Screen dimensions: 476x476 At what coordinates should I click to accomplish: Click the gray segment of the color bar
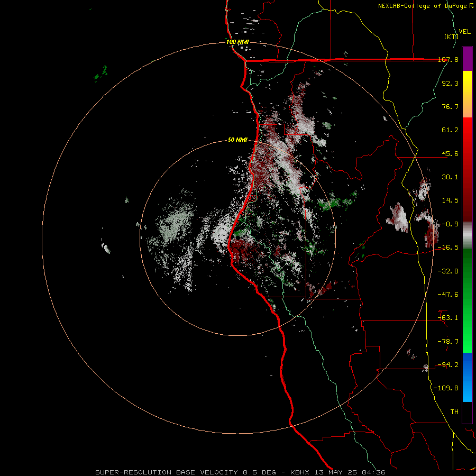[467, 235]
